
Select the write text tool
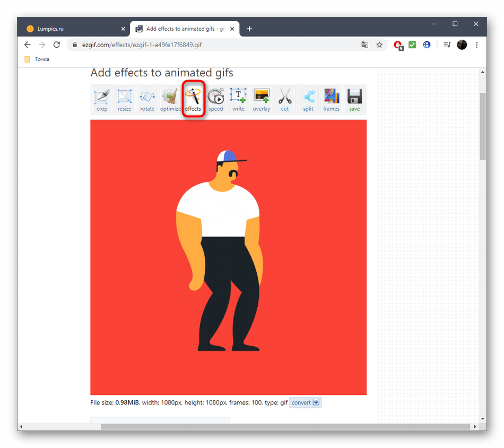point(239,100)
